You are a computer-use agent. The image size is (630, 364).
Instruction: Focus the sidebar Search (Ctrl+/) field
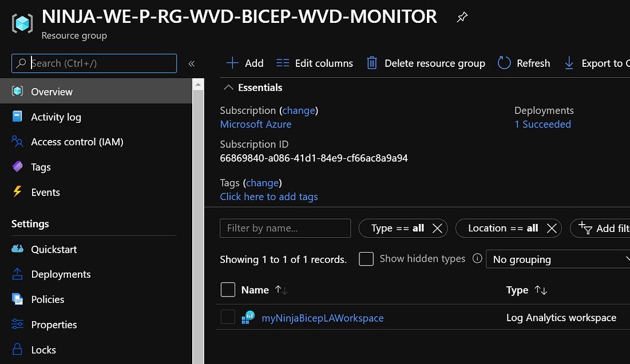94,63
